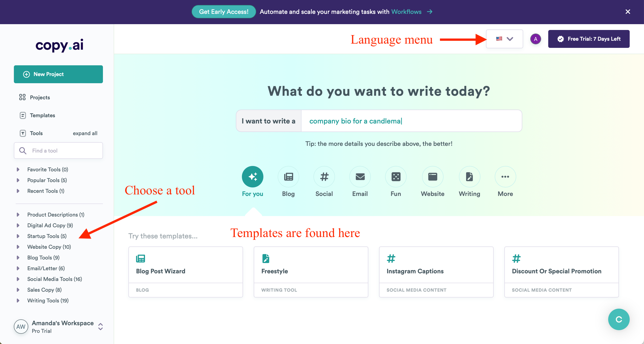Click expand all in Tools
Viewport: 644px width, 344px height.
(x=85, y=133)
